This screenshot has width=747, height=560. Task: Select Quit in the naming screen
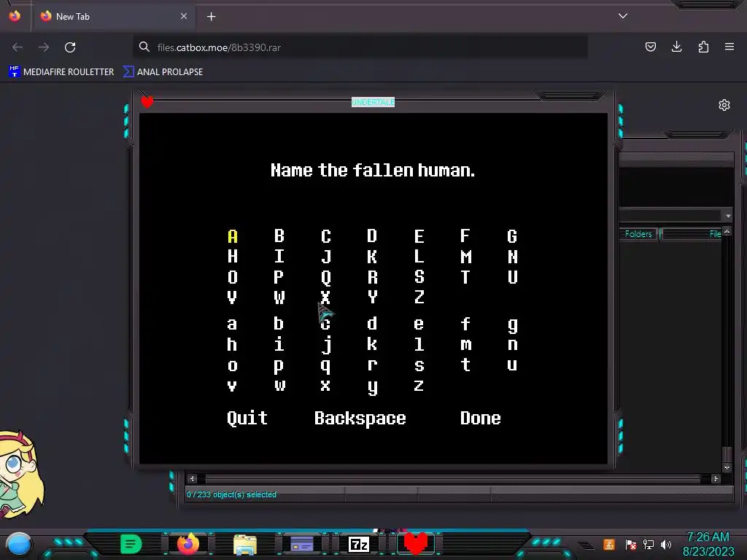point(247,418)
